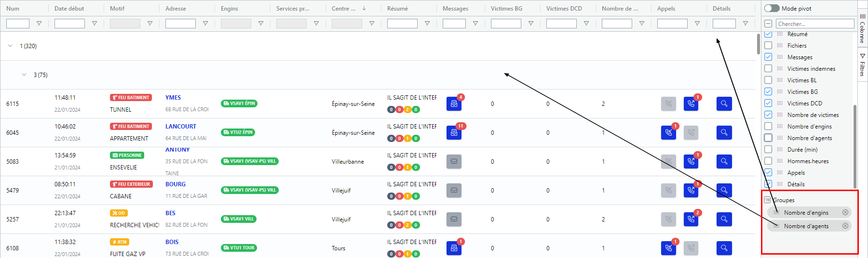The width and height of the screenshot is (868, 258).
Task: Click the LANCOURT address link
Action: [x=181, y=127]
